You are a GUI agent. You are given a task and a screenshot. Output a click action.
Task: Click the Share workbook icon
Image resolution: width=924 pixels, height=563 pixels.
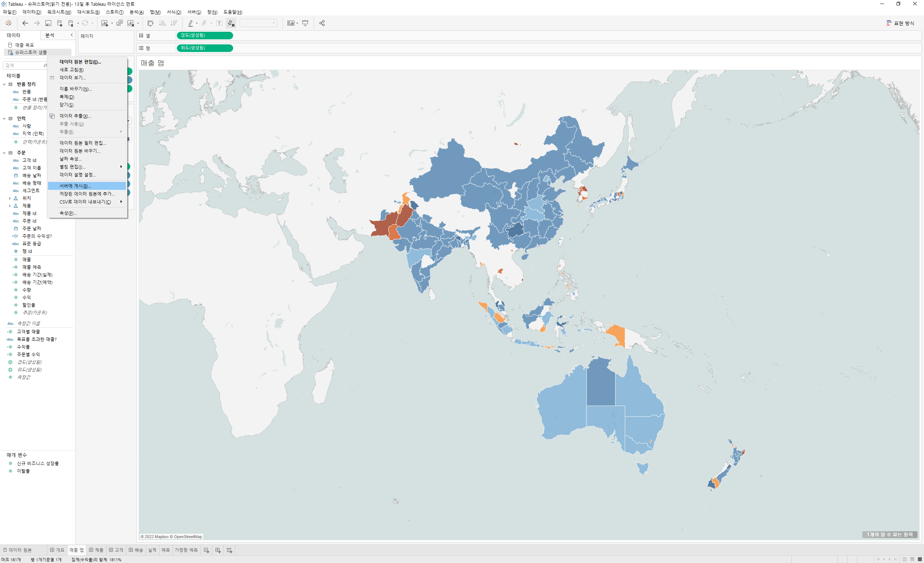(322, 23)
